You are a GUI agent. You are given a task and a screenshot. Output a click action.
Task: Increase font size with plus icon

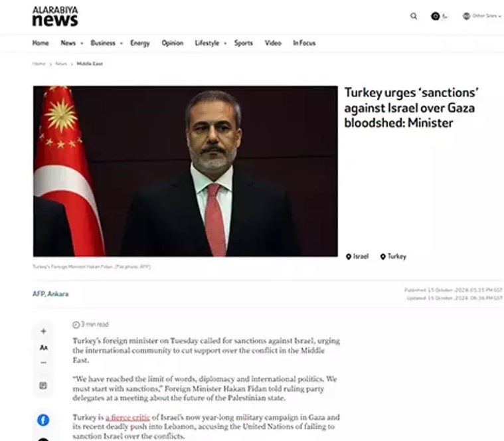(x=43, y=331)
